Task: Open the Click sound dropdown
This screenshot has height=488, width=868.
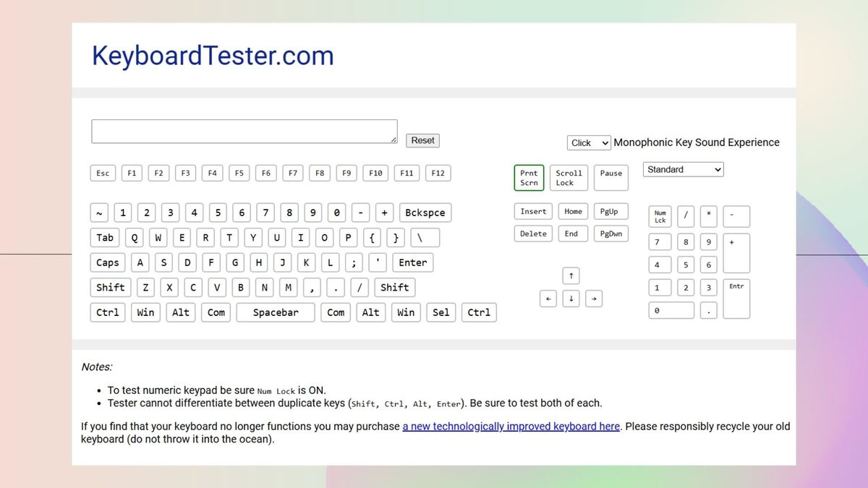Action: pos(589,142)
